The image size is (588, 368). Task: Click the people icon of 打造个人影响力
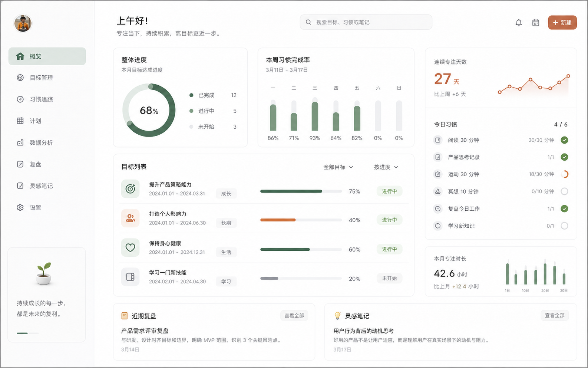point(130,218)
